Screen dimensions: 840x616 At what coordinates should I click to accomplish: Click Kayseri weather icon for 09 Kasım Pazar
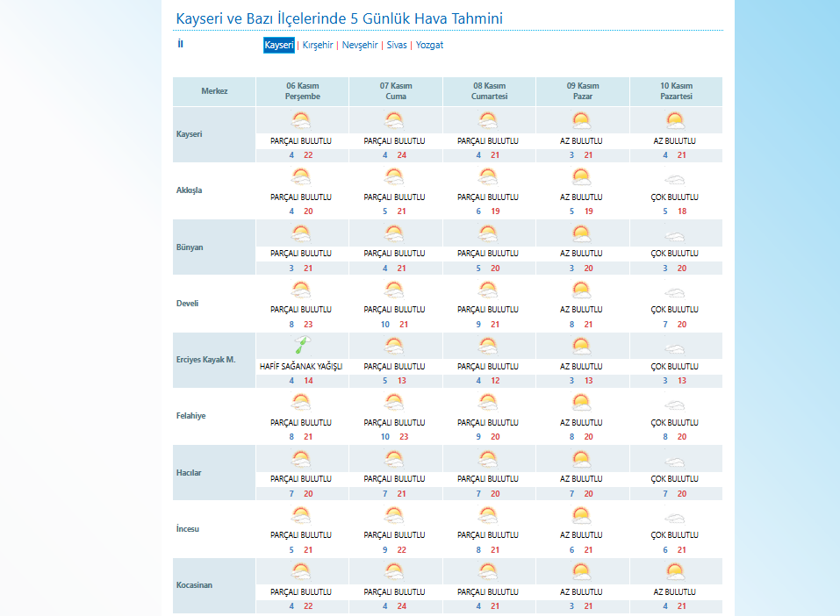coord(581,121)
